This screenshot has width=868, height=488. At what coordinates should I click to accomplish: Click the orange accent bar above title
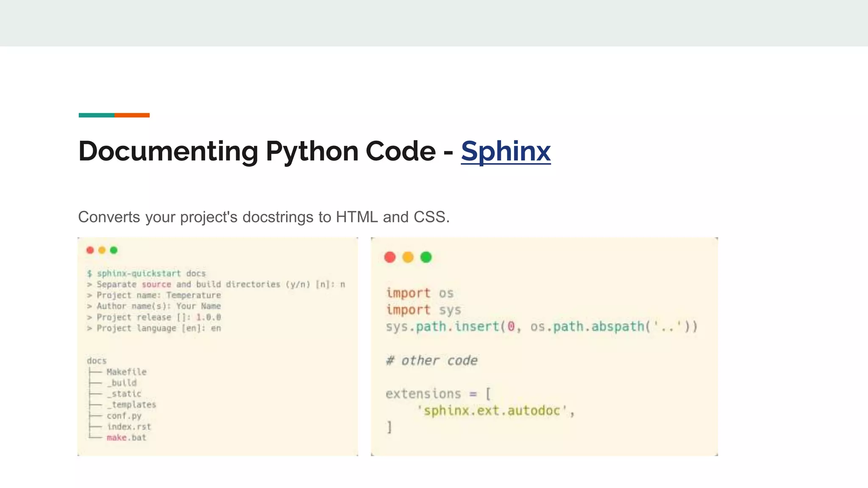132,115
